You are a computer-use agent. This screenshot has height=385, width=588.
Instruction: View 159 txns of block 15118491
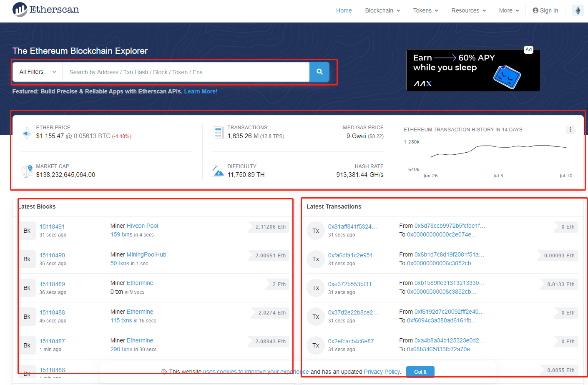pyautogui.click(x=121, y=234)
